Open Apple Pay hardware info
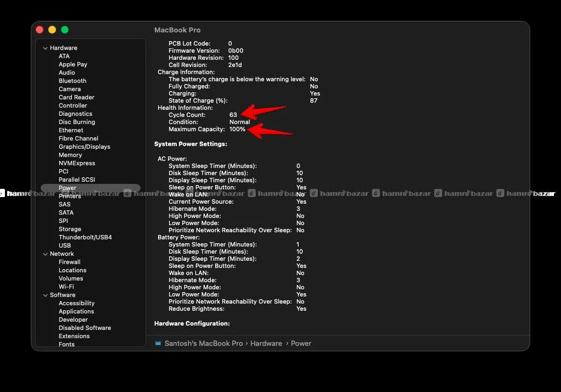The image size is (561, 392). tap(73, 64)
